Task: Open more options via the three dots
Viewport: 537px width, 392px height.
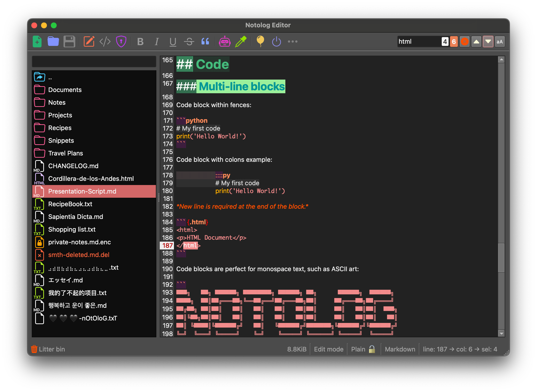Action: click(x=292, y=41)
